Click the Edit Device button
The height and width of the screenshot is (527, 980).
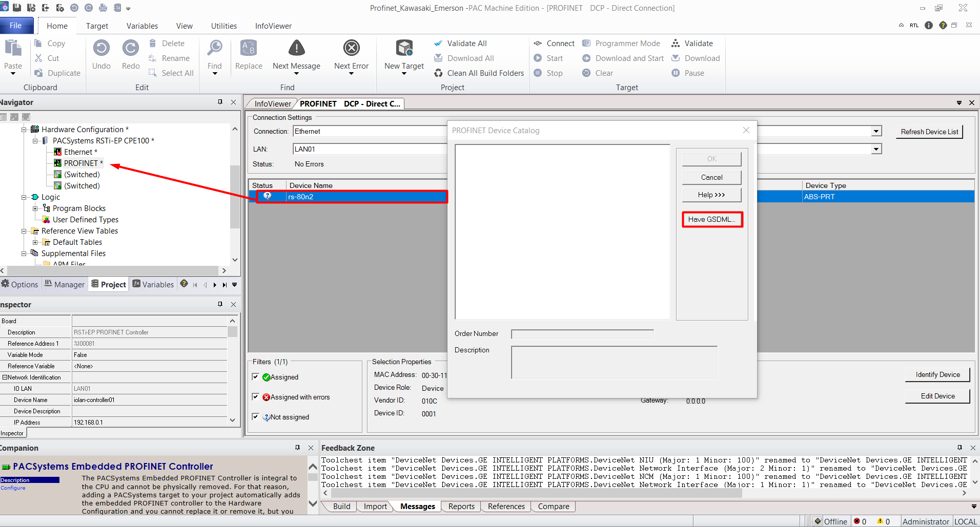(x=937, y=396)
